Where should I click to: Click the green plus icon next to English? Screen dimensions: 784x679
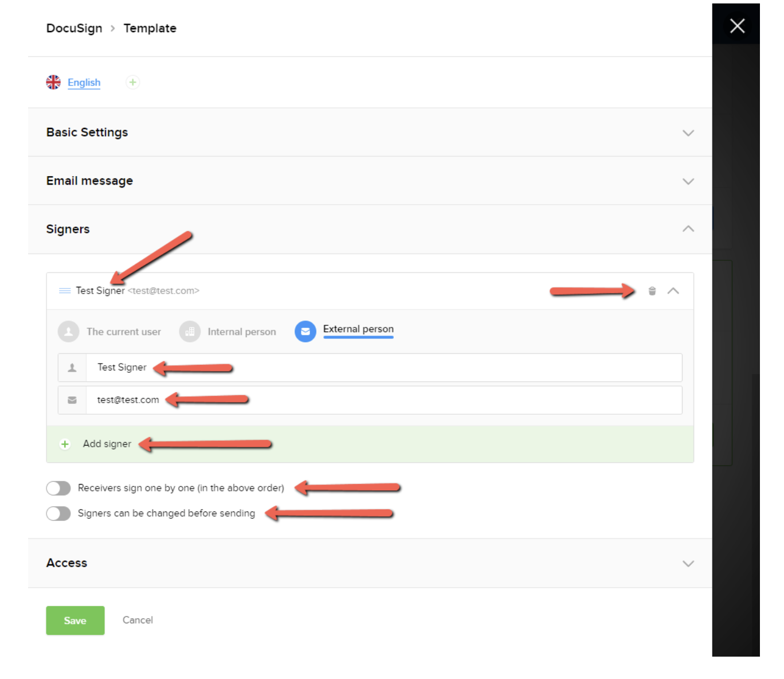pos(132,83)
